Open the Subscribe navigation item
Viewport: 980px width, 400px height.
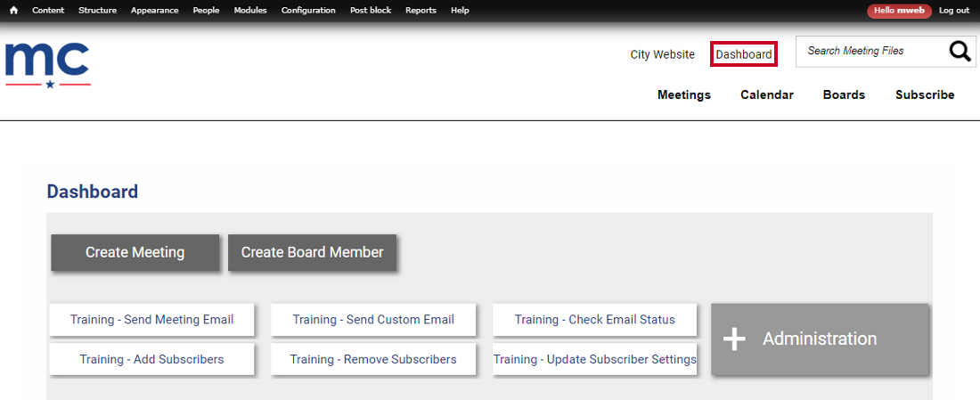(x=925, y=95)
